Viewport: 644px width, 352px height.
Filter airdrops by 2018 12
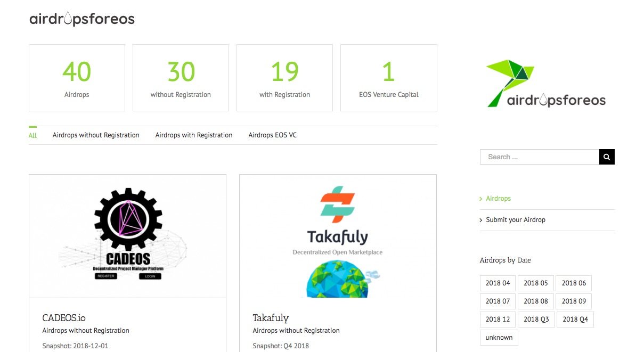click(x=498, y=320)
